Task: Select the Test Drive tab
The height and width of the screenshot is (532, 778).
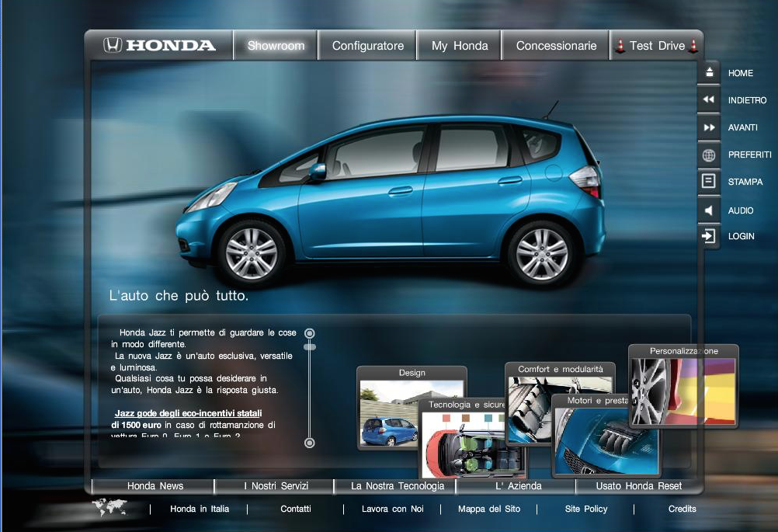Action: (x=657, y=46)
